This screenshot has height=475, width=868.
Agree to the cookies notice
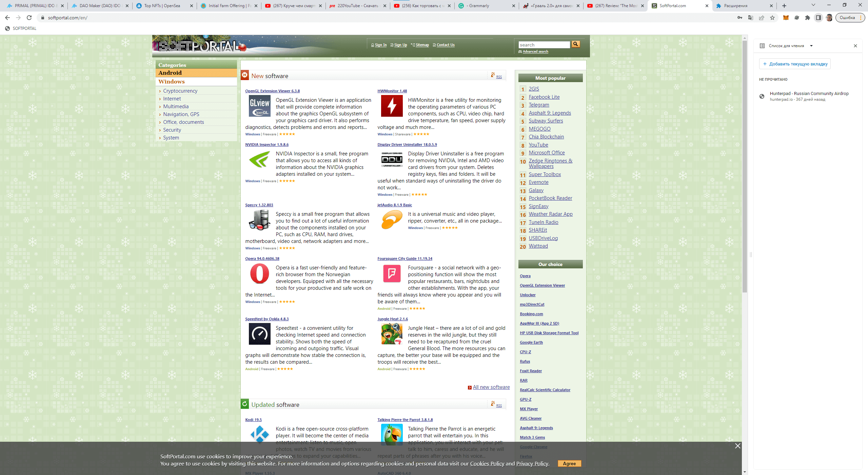click(569, 463)
